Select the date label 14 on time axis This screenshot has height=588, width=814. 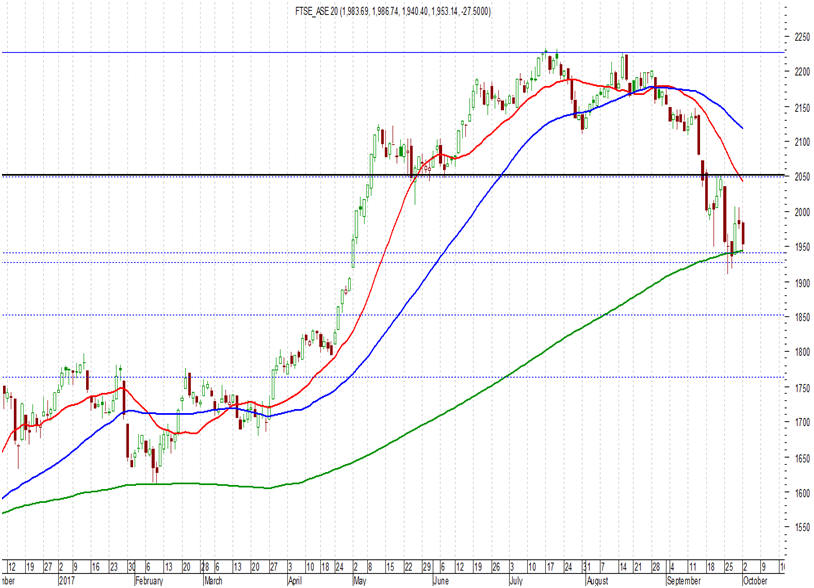622,566
